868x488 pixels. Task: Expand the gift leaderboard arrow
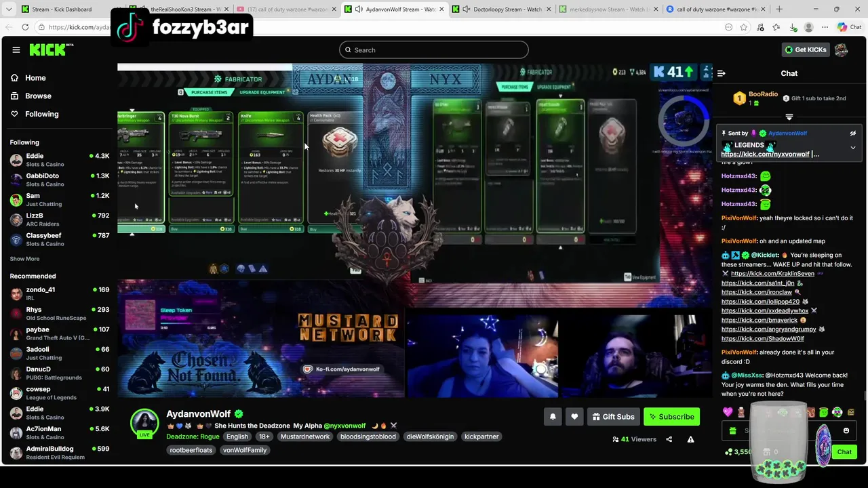(789, 117)
